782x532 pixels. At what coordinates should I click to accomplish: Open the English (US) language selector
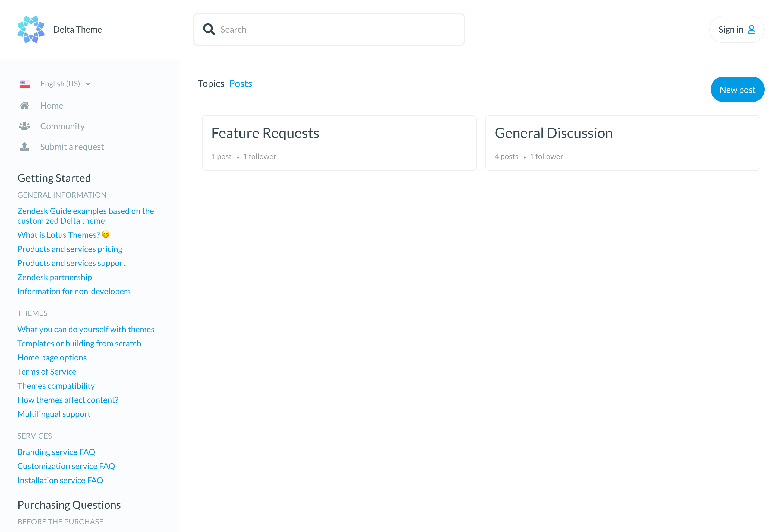point(55,84)
